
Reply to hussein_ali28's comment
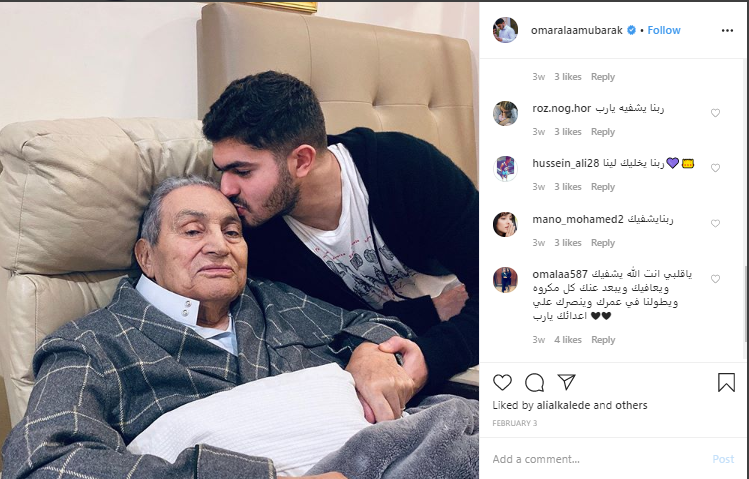[603, 187]
